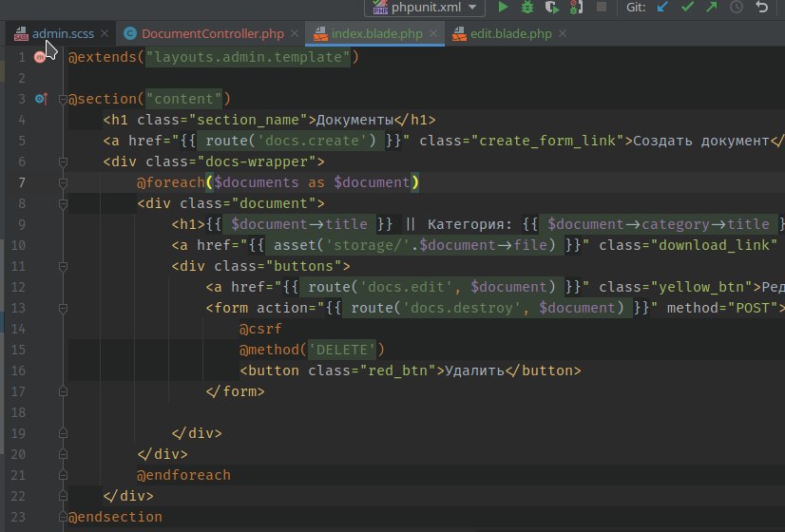Switch to the edit.blade.php tab
This screenshot has width=785, height=532.
point(510,34)
